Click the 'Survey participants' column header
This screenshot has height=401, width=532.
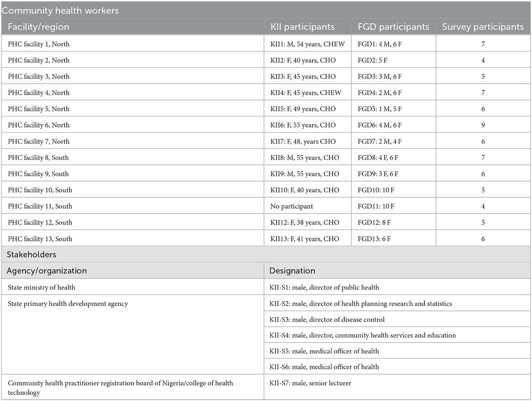[483, 27]
